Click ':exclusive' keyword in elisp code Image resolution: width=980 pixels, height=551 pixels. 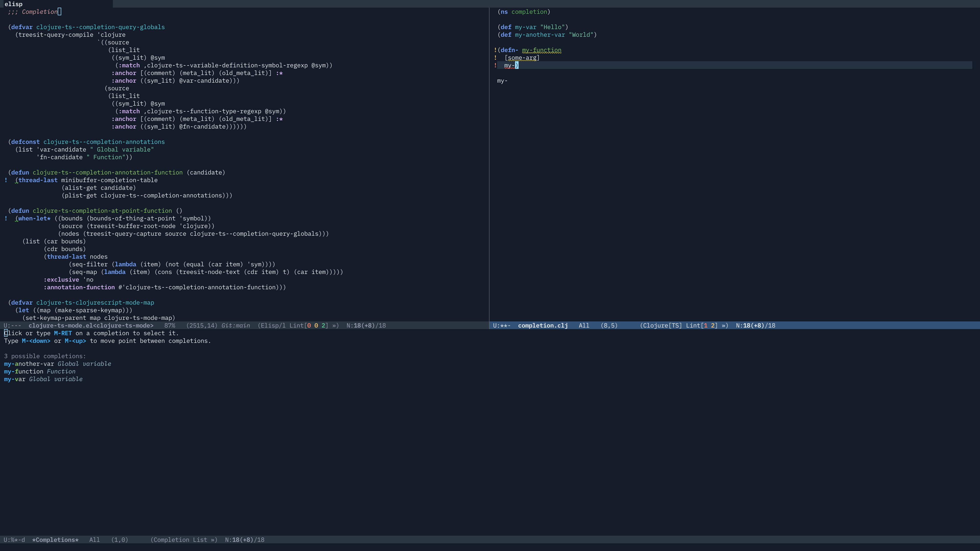tap(61, 280)
